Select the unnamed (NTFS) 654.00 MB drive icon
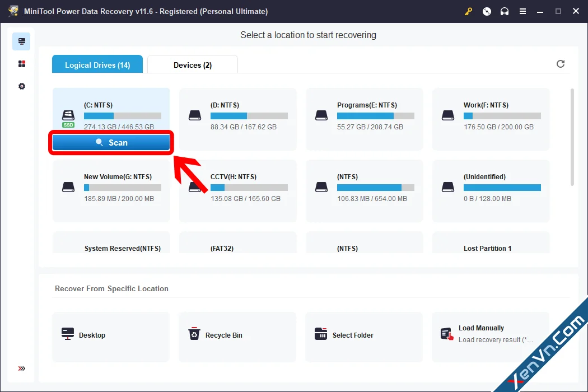 [321, 187]
